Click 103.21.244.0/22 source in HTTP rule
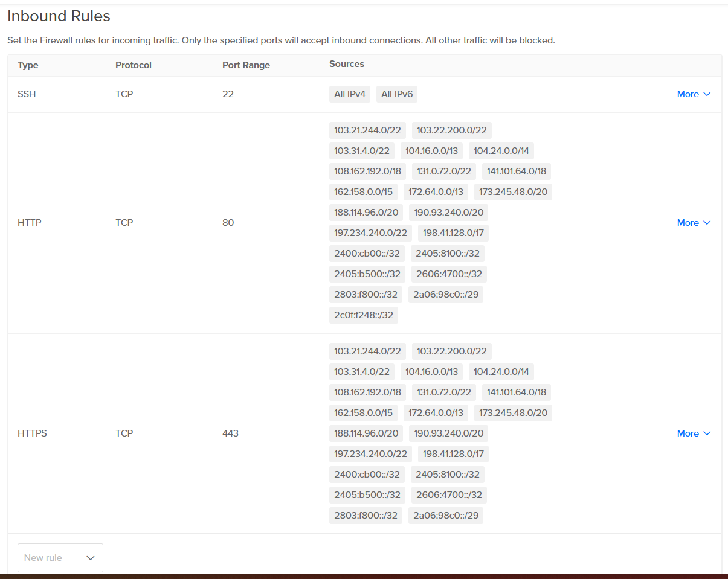The height and width of the screenshot is (579, 728). click(x=367, y=130)
